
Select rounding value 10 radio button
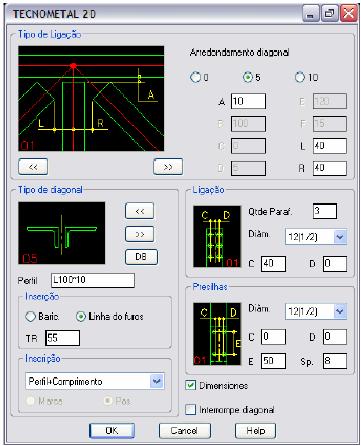pyautogui.click(x=300, y=77)
